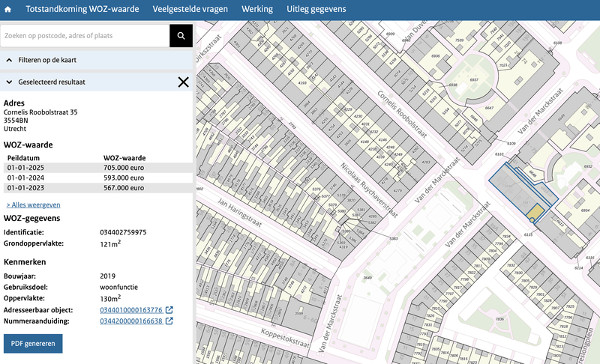Viewport: 600px width, 364px height.
Task: Open Totstandkoming WOZ-waarde menu
Action: (82, 9)
